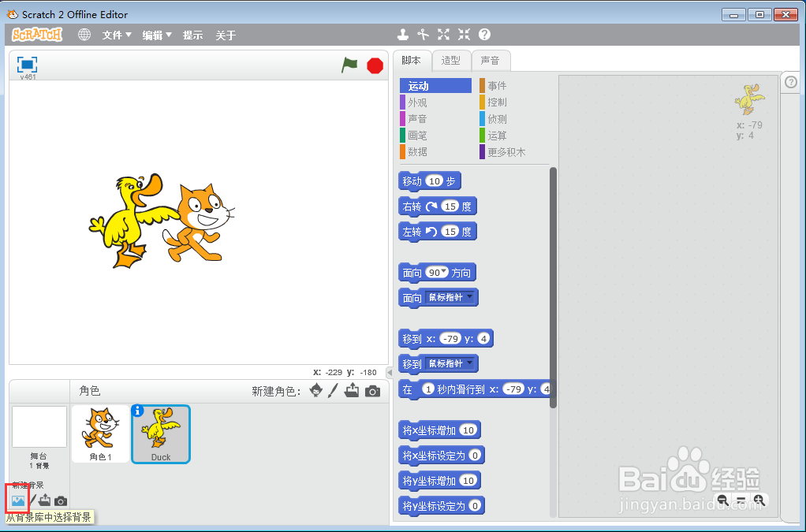Click value in 将y坐标增加 10 block

coord(468,480)
